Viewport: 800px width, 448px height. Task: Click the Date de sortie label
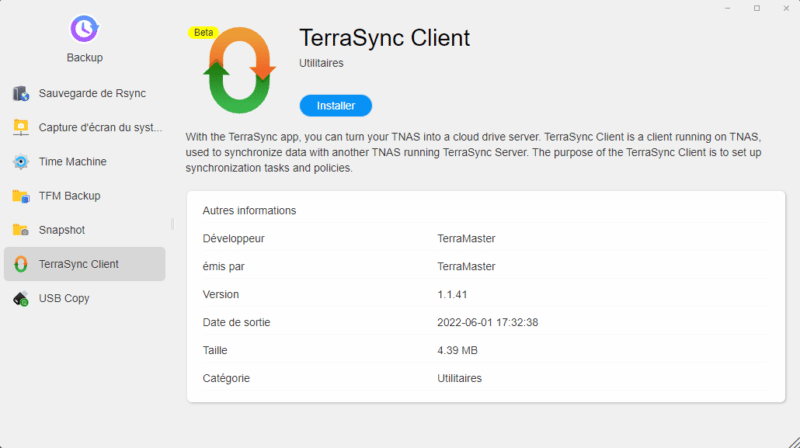[236, 322]
